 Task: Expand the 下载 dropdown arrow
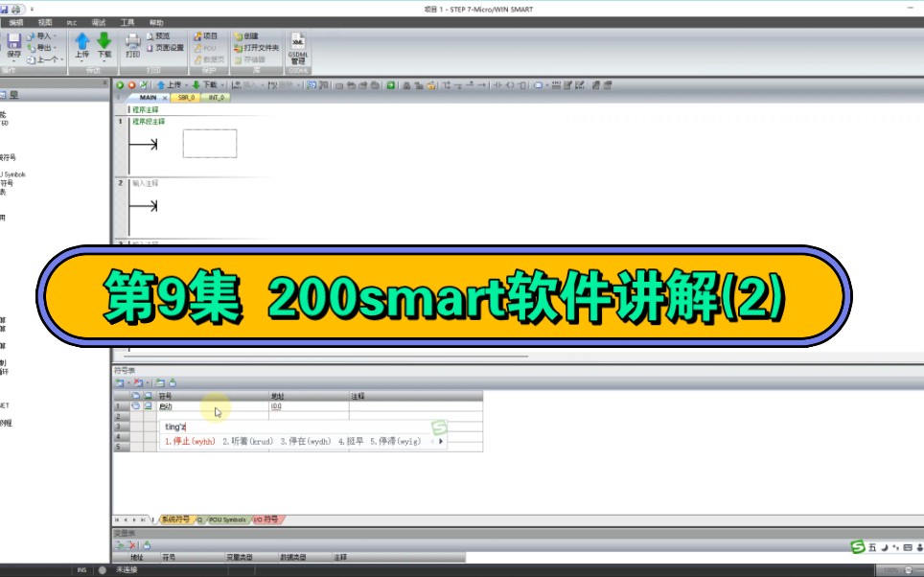pos(104,61)
